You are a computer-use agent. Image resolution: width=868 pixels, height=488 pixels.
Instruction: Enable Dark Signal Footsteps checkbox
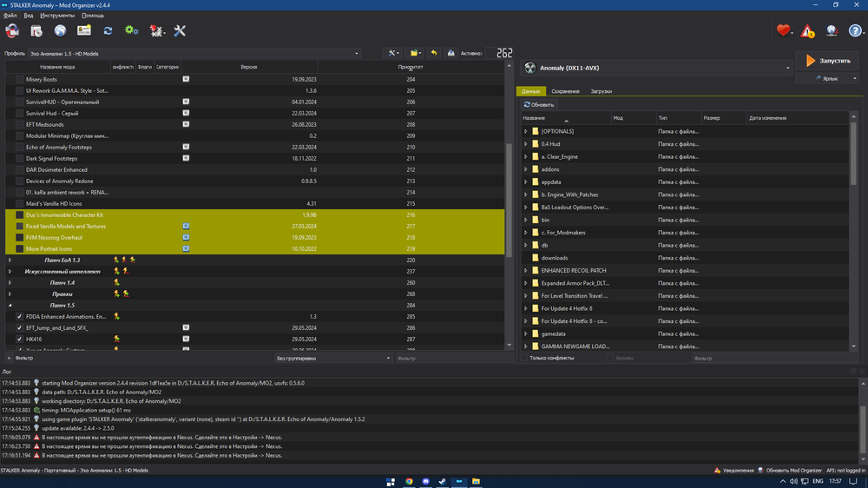point(19,158)
